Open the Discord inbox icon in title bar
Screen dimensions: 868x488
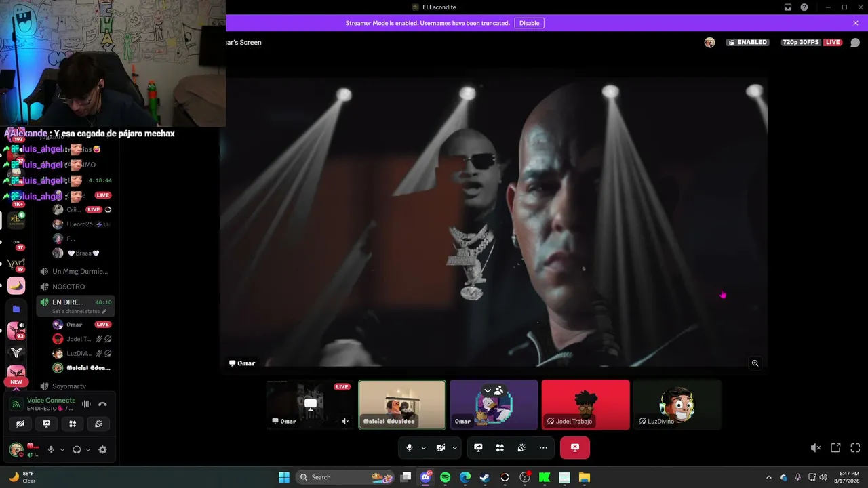pos(788,7)
